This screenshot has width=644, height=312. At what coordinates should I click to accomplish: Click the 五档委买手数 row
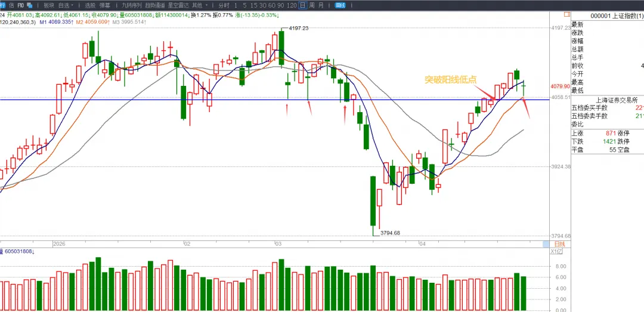[608, 108]
